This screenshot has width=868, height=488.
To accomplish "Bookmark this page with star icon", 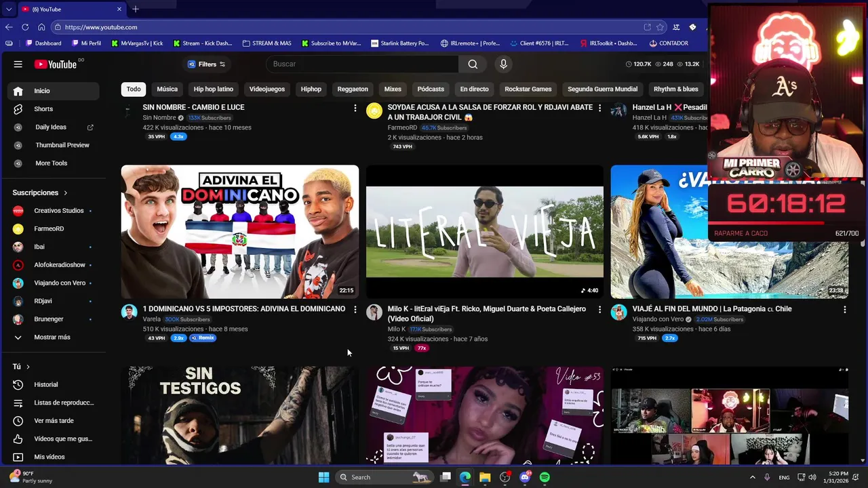I will pos(660,27).
